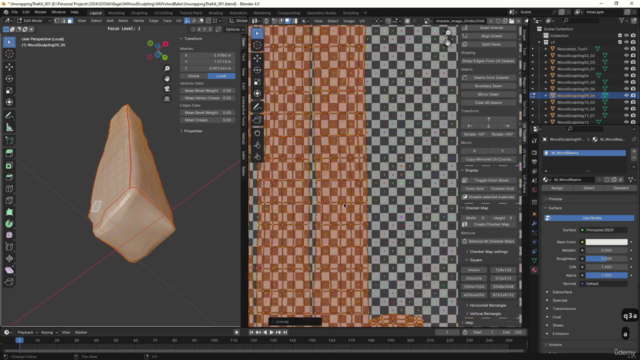The height and width of the screenshot is (360, 640).
Task: Select the Smooth tool
Action: tap(9, 235)
